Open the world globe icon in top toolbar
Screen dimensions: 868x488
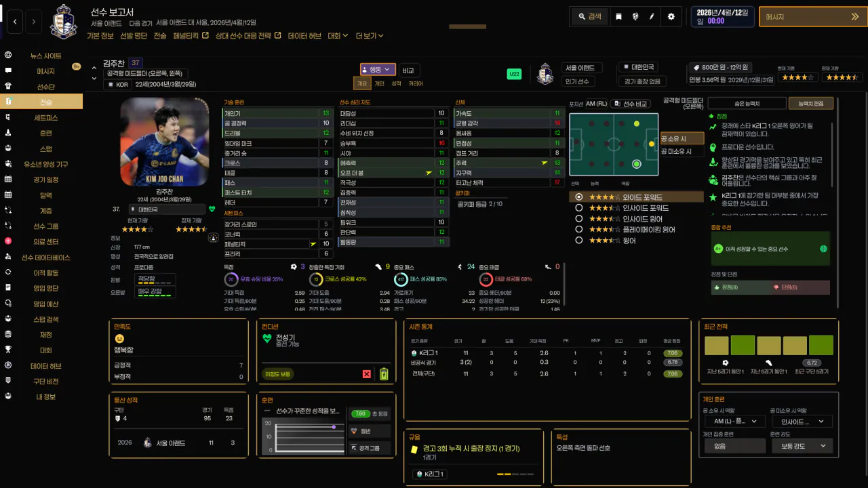[635, 16]
